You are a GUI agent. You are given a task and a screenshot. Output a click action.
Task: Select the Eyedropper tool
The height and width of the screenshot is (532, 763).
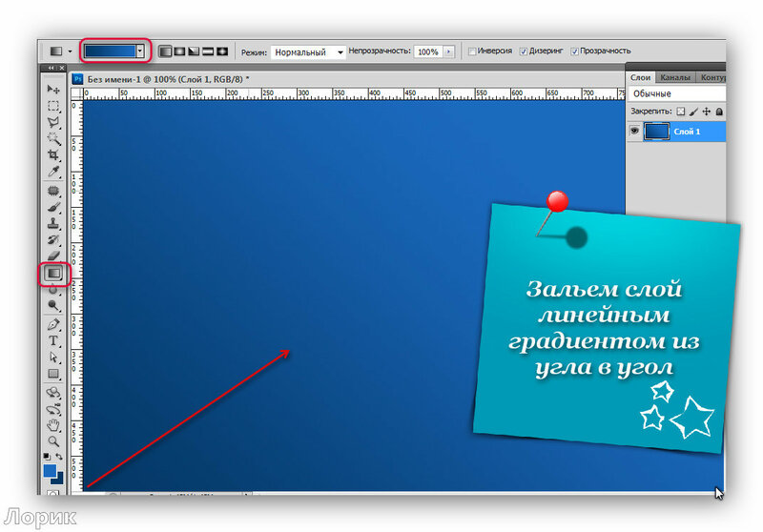tap(53, 172)
